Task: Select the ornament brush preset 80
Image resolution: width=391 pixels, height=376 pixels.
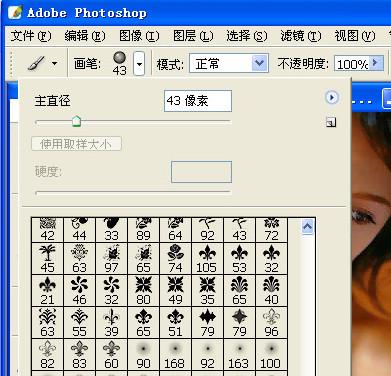Action: click(x=143, y=291)
